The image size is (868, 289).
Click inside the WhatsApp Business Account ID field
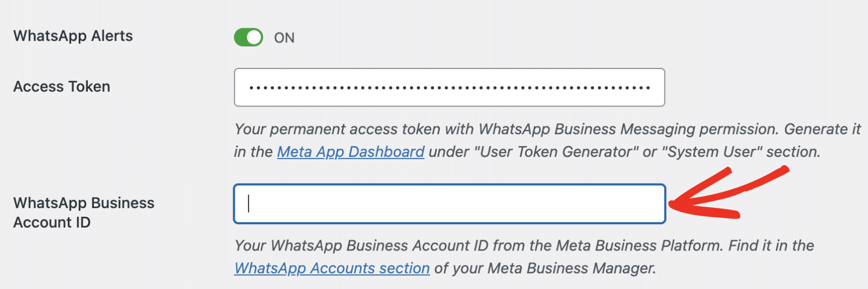click(449, 204)
